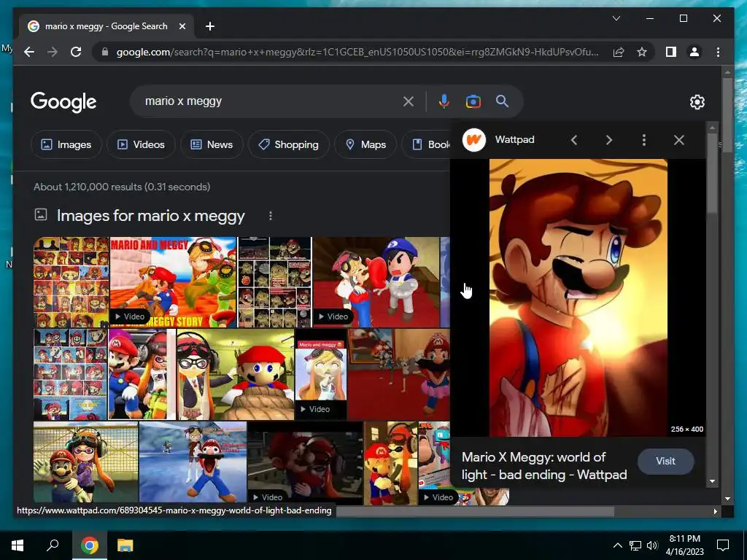Screen dimensions: 747x560
Task: Open the tab search dropdown arrow
Action: [616, 18]
